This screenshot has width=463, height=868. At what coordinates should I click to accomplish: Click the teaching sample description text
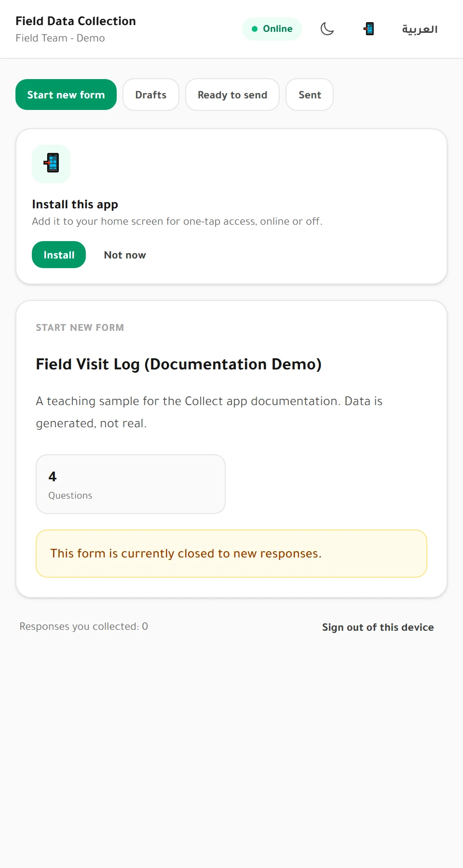209,412
